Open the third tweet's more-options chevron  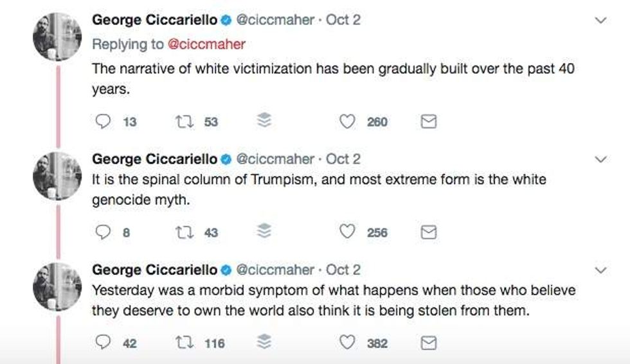(x=601, y=270)
